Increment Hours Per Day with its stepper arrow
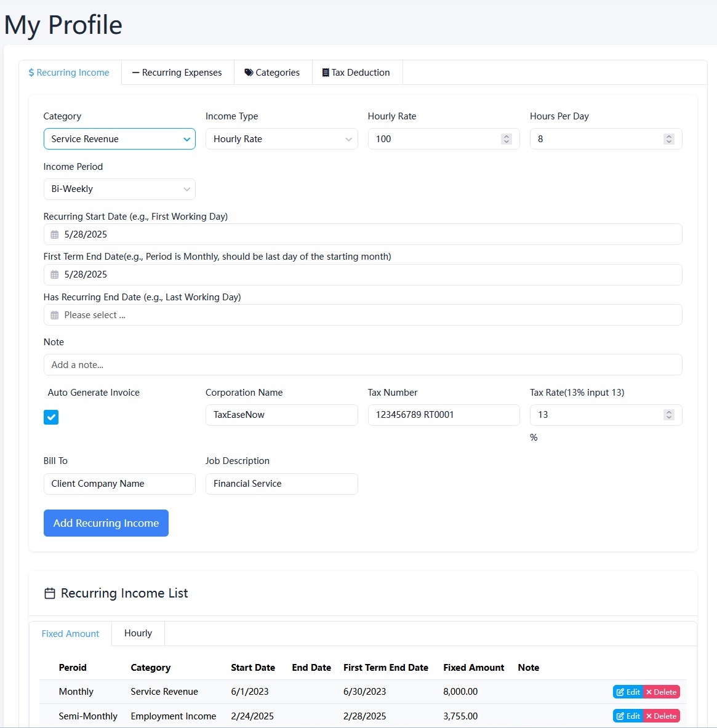 [669, 135]
